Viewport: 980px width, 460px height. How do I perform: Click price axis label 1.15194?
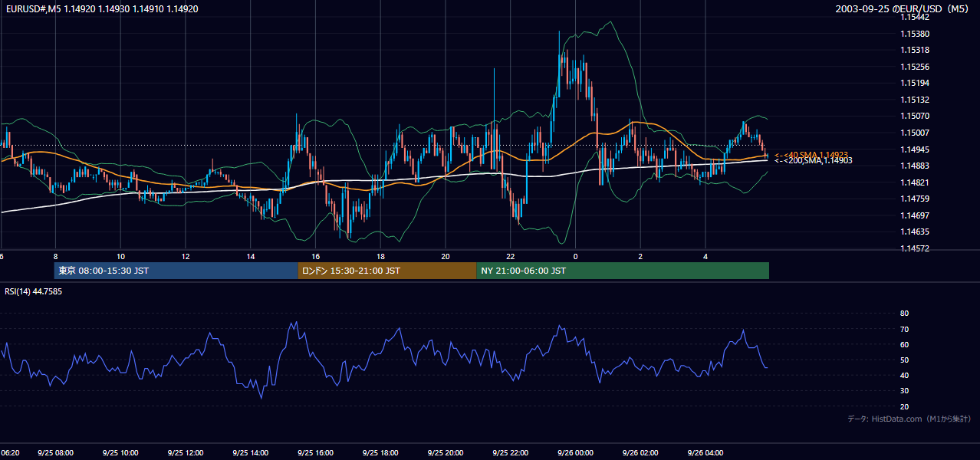[x=915, y=84]
